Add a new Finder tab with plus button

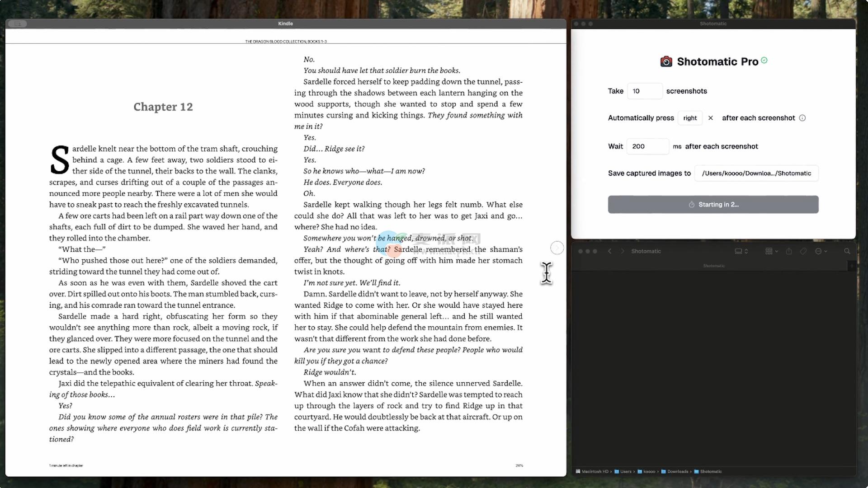coord(852,266)
